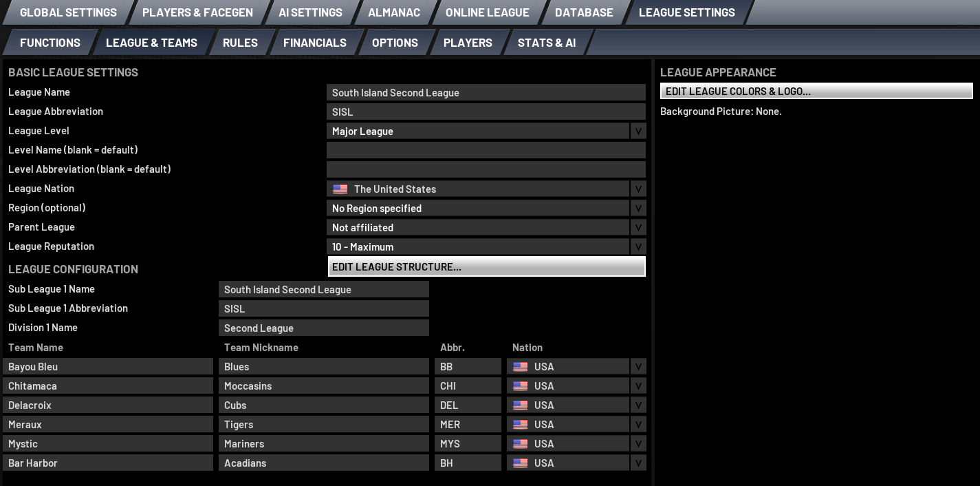Edit the CHI abbreviation field

tap(468, 385)
